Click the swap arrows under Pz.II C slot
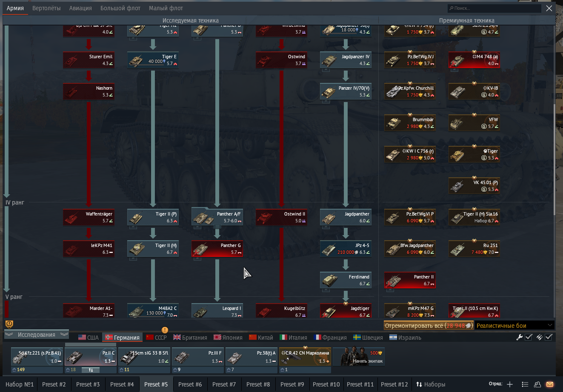Screen dimensions: 563x392 tap(90, 370)
